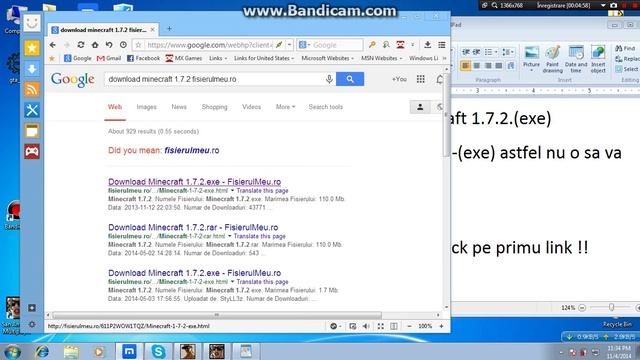Open Google notifications bell

[440, 80]
